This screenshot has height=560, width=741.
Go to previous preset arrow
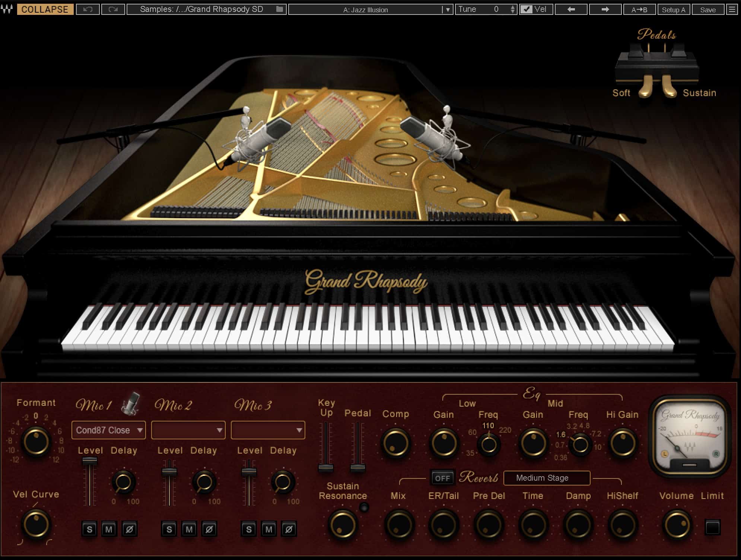(571, 9)
